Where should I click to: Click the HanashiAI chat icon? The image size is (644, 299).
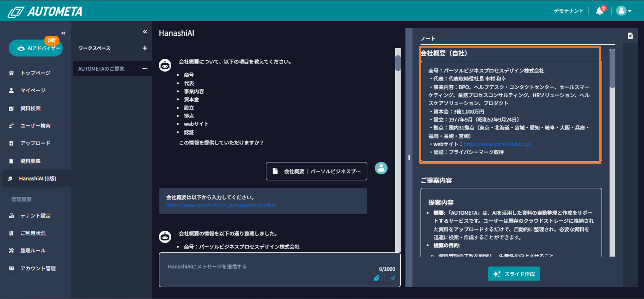[10, 178]
